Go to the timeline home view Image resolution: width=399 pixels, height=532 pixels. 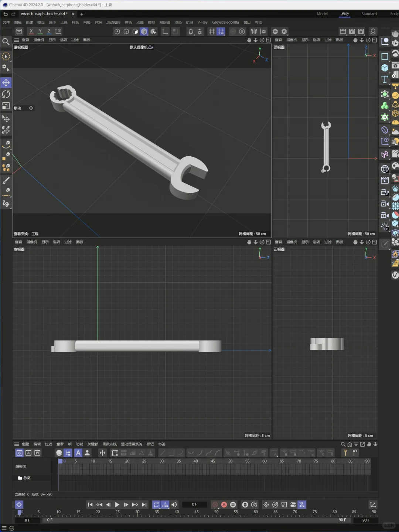pos(349,444)
